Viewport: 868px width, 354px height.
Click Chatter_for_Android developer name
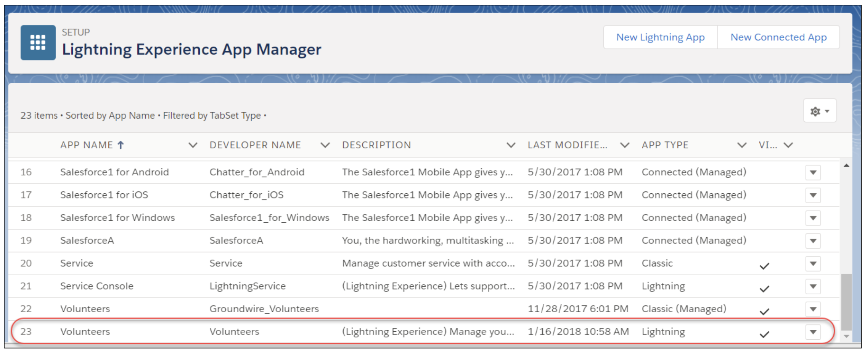point(257,172)
